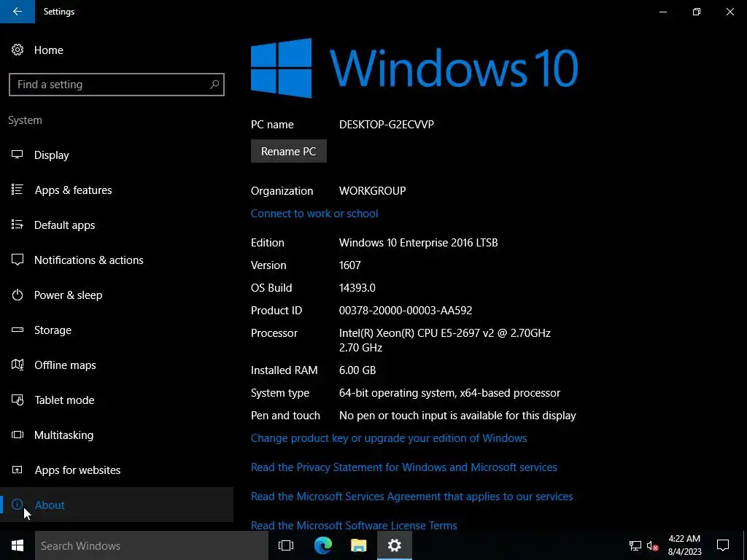747x560 pixels.
Task: Click the Notifications & actions speech icon
Action: pyautogui.click(x=18, y=260)
